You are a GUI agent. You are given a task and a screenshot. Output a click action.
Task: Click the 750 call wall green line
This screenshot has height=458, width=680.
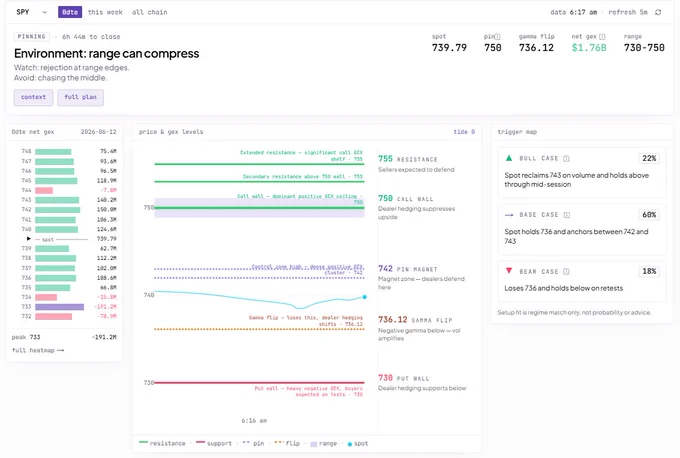(259, 208)
